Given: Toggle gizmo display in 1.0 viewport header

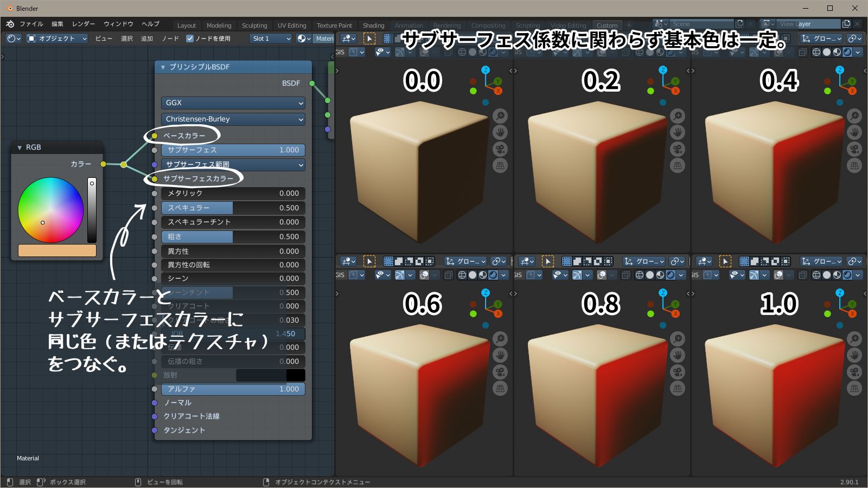Looking at the screenshot, I should point(754,275).
